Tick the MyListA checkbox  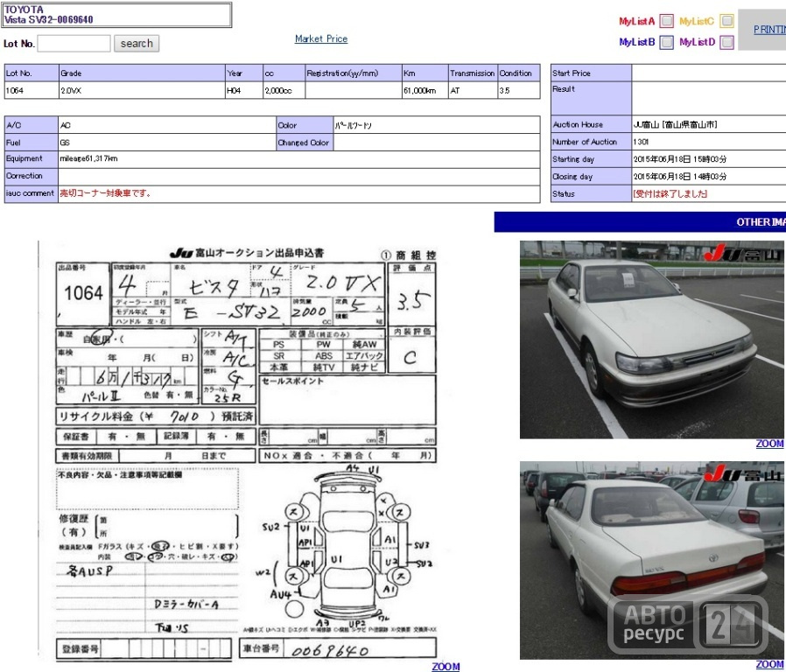(666, 21)
